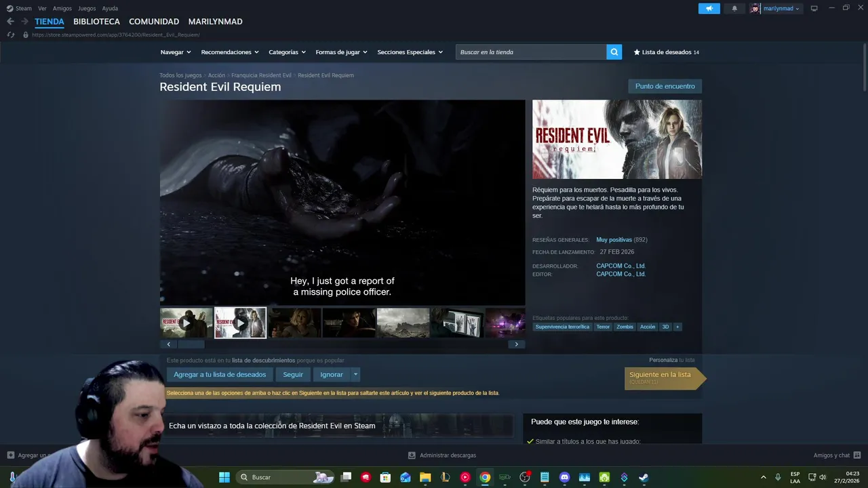Open the MARILYNMAD profile tab
Viewport: 868px width, 488px height.
(215, 22)
